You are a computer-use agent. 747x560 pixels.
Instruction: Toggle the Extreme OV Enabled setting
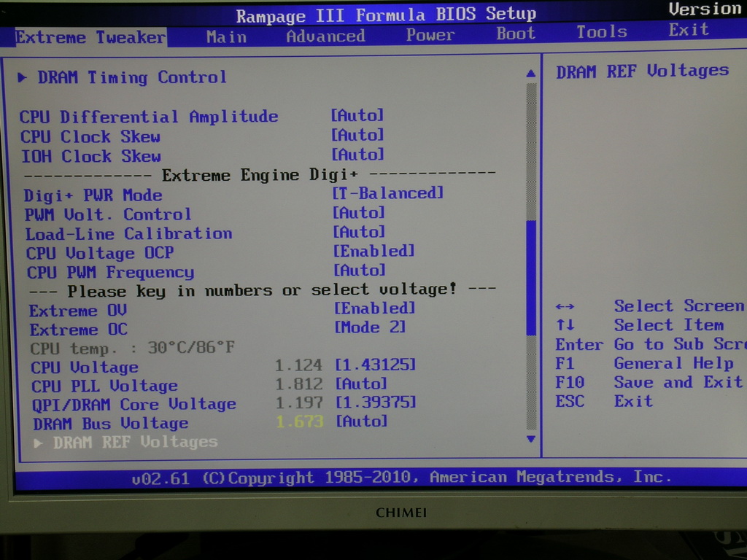[x=374, y=308]
